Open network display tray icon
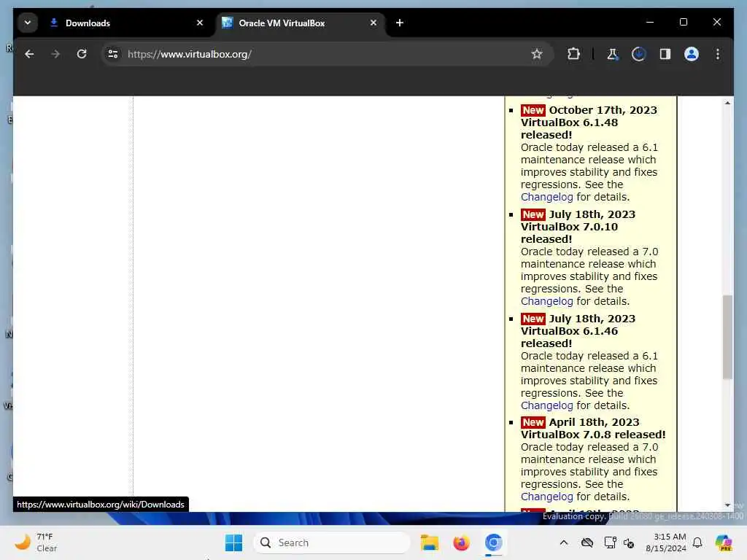Viewport: 747px width, 560px height. click(610, 542)
